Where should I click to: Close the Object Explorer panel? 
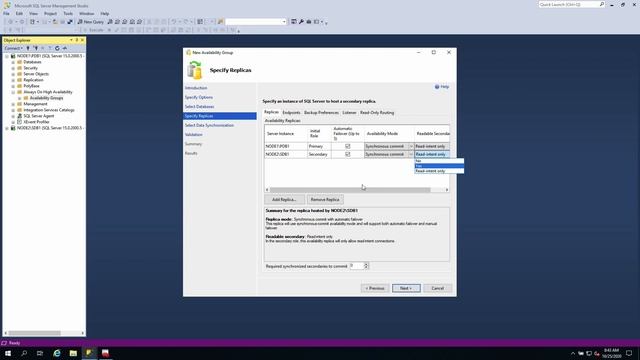(82, 40)
